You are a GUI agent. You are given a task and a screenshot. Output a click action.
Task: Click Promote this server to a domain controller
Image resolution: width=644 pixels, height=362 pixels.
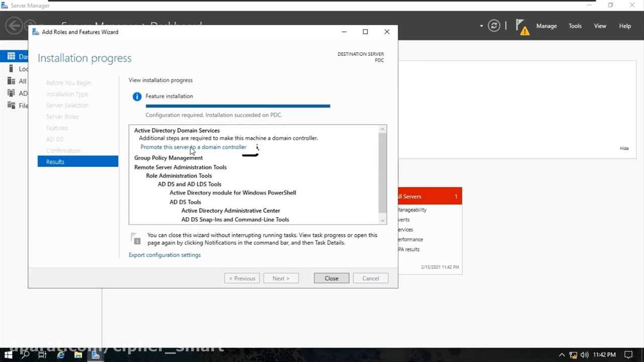(x=193, y=147)
